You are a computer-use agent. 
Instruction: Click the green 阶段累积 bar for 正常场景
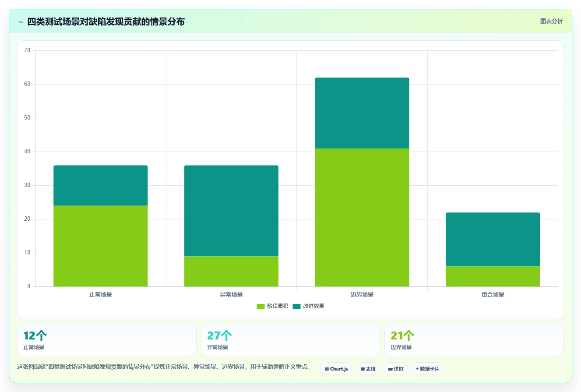pos(100,246)
